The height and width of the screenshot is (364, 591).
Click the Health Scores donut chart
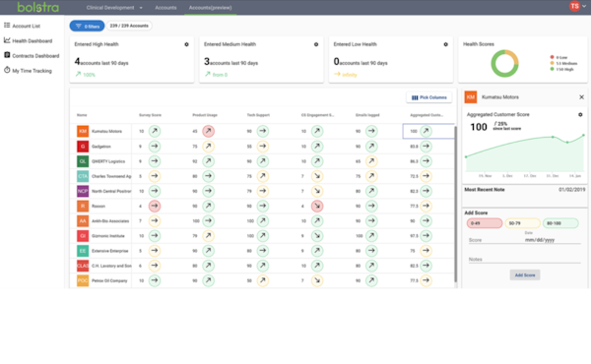point(504,63)
